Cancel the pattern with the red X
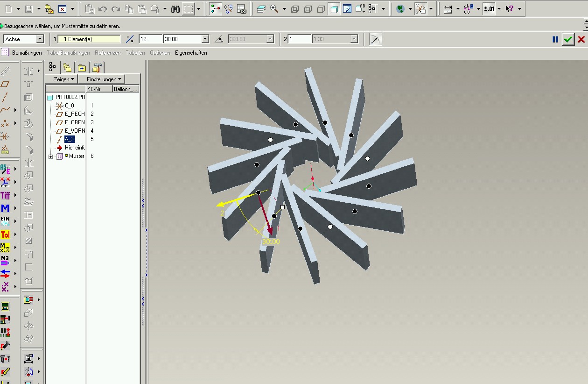 [x=581, y=39]
